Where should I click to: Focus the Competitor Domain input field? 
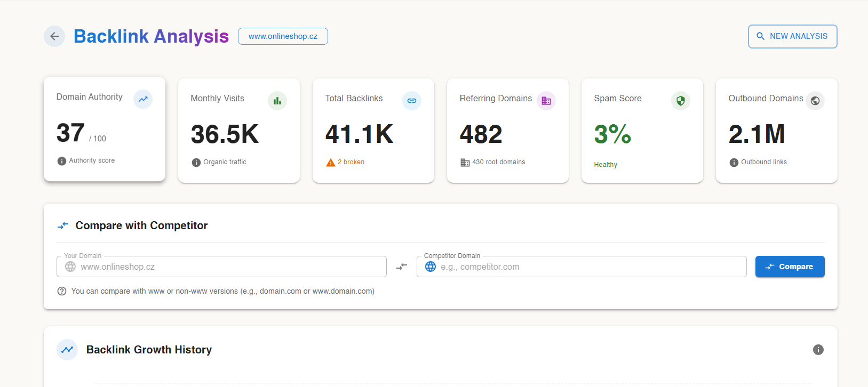[587, 267]
